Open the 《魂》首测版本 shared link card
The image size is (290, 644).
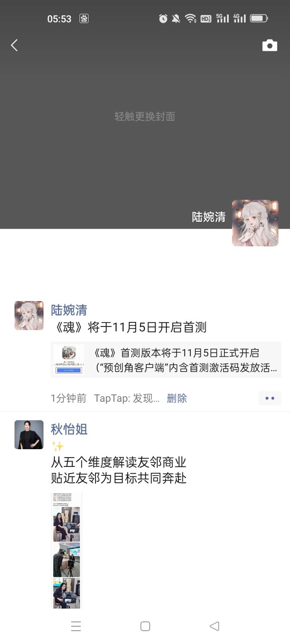pos(166,360)
